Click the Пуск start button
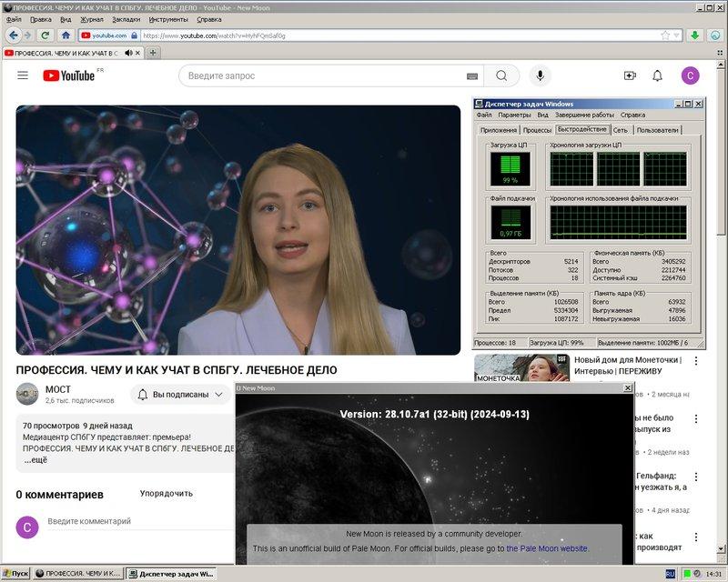The image size is (728, 582). [x=15, y=574]
